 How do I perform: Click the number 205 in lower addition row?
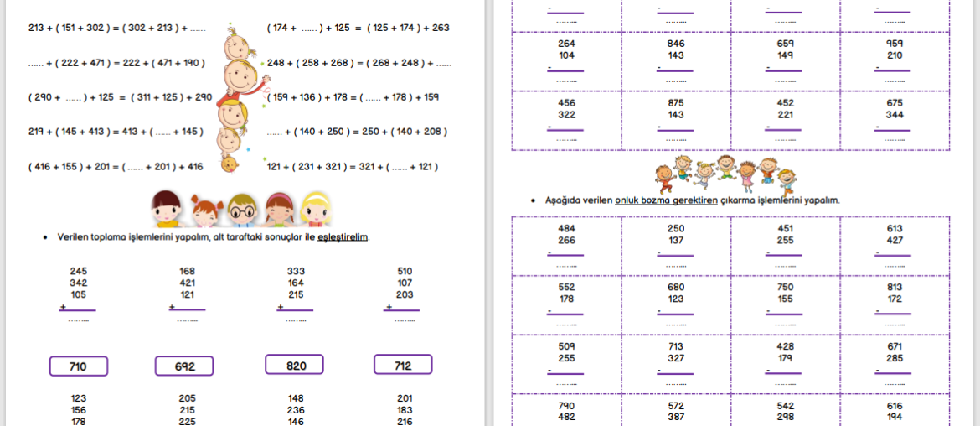coord(187,398)
